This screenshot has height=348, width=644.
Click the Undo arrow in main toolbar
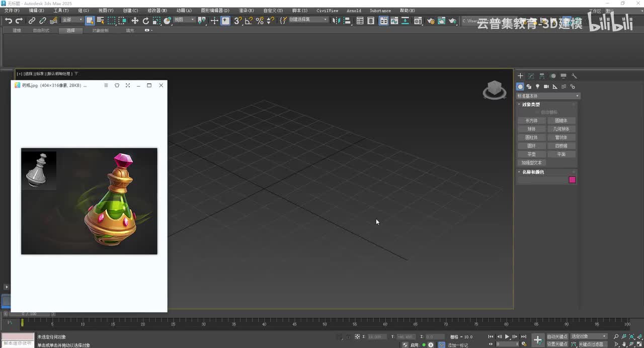(9, 21)
